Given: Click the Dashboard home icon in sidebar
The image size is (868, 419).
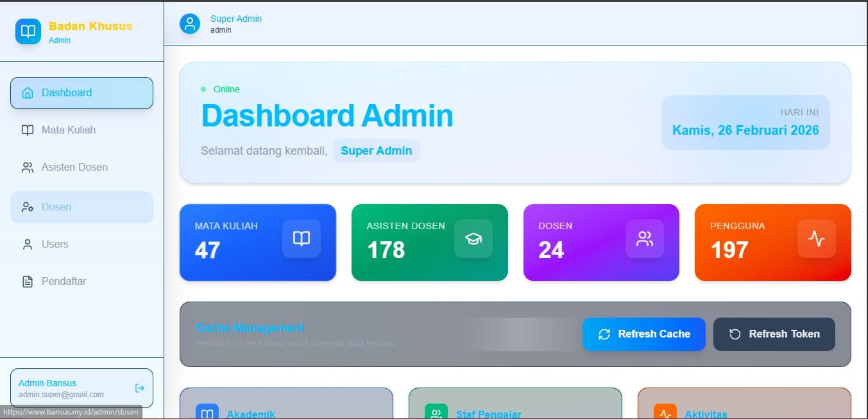Looking at the screenshot, I should point(27,92).
